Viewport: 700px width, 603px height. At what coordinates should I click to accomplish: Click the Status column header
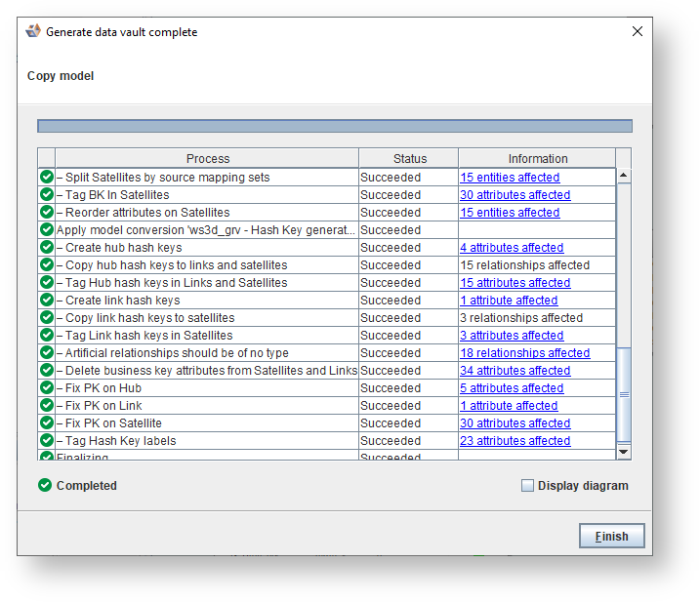409,158
